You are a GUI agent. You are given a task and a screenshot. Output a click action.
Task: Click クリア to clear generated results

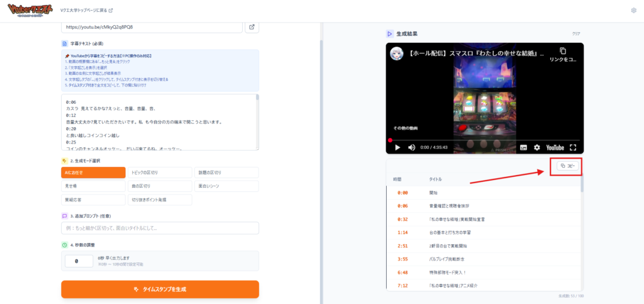(x=576, y=33)
